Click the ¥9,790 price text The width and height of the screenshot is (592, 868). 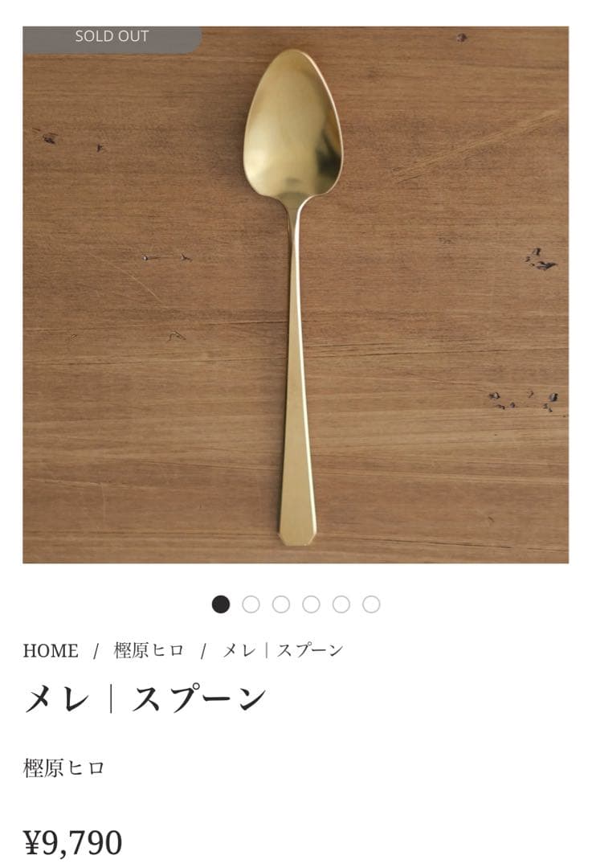click(x=72, y=842)
